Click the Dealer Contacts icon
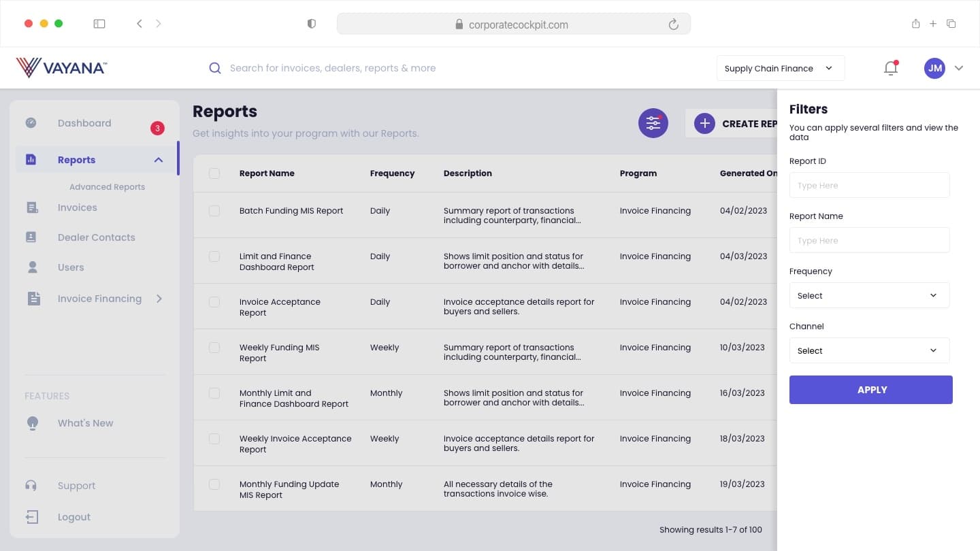This screenshot has height=551, width=980. [x=31, y=237]
